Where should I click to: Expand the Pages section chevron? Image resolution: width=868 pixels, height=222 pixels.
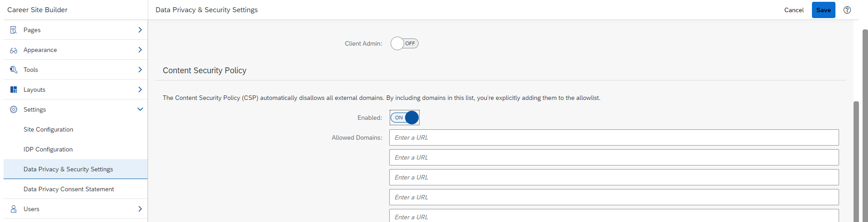click(140, 30)
